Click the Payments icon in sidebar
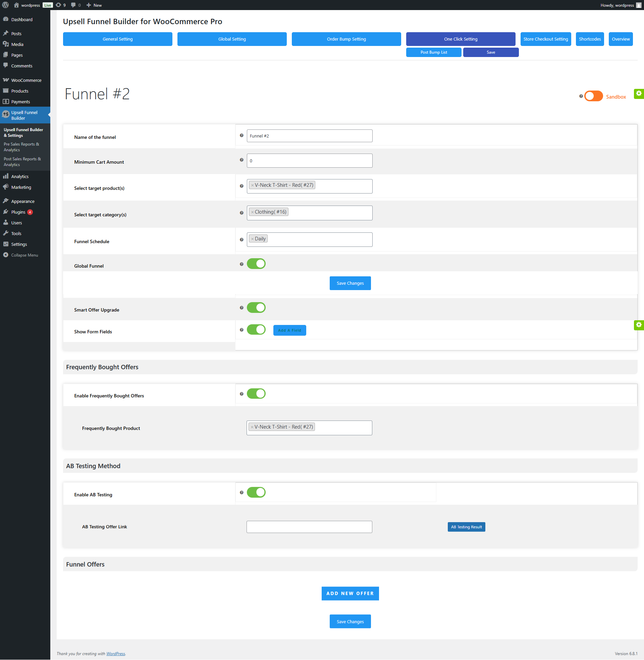Screen dimensions: 644x660 point(6,102)
